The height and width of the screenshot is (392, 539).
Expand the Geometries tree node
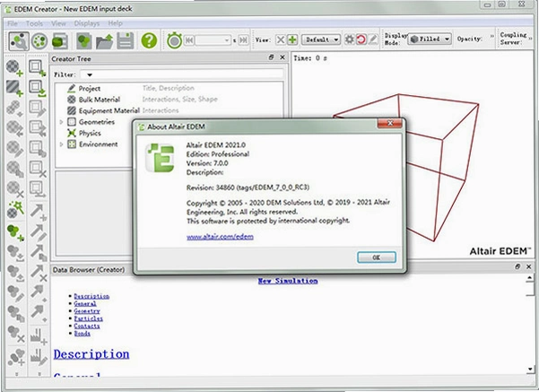[61, 122]
